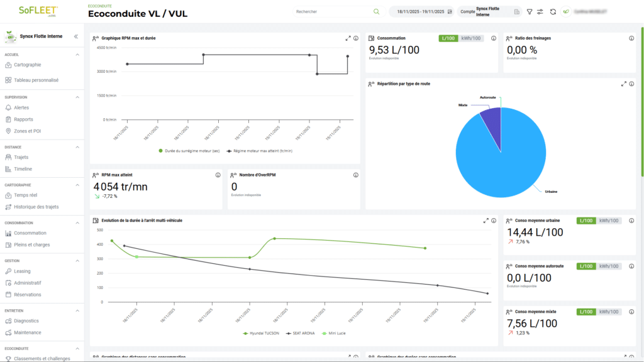Switch Consommation unit to kWh/100
The image size is (644, 362).
click(x=470, y=38)
